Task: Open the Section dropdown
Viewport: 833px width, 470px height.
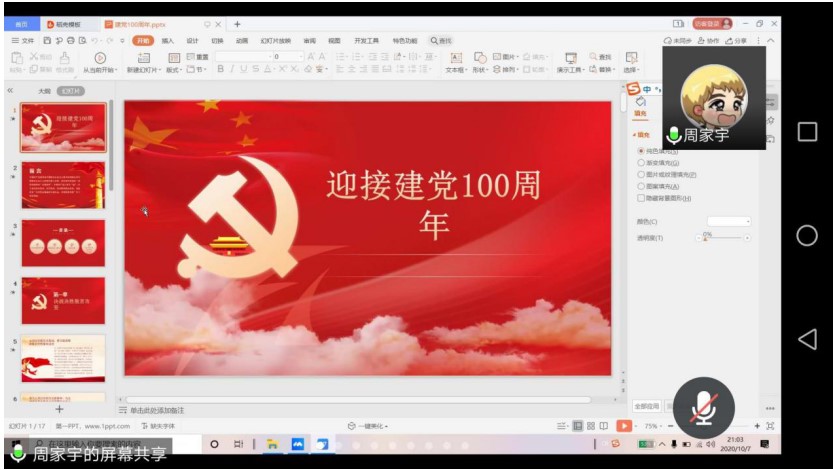Action: tap(195, 70)
